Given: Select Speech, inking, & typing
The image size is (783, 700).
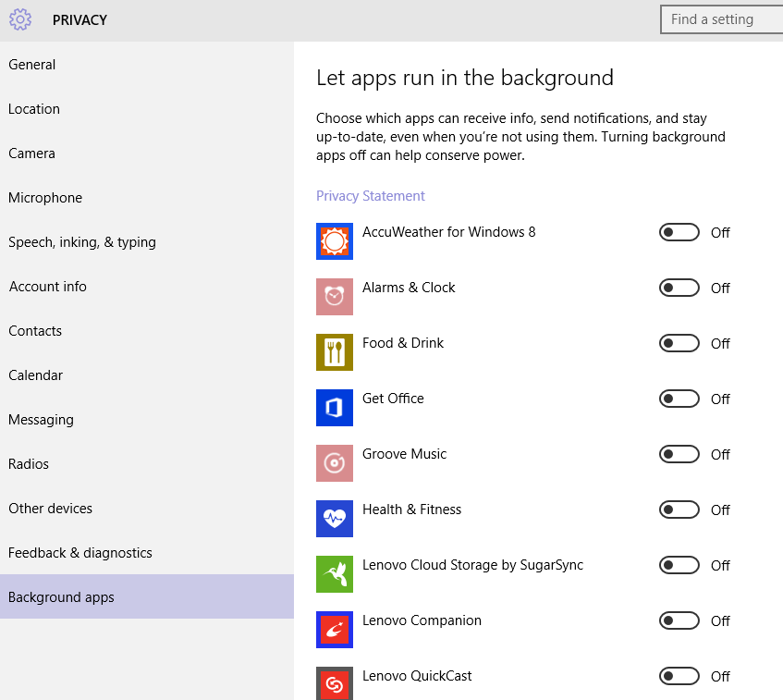Looking at the screenshot, I should 147,242.
